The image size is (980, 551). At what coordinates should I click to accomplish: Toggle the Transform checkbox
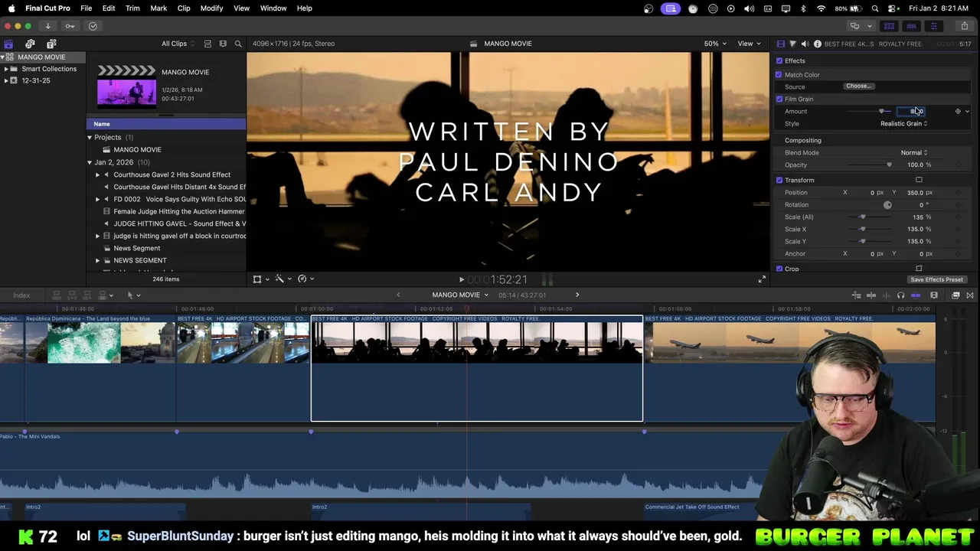tap(779, 180)
